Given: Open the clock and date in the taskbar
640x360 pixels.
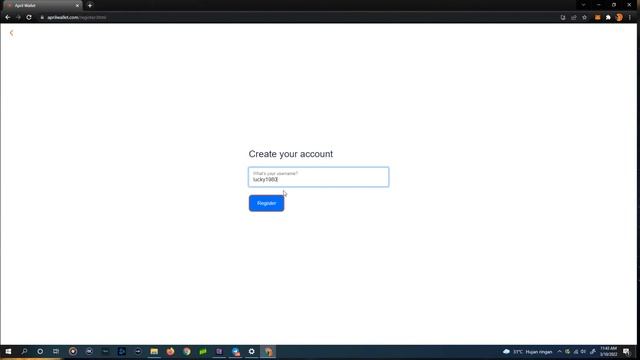Looking at the screenshot, I should click(608, 351).
